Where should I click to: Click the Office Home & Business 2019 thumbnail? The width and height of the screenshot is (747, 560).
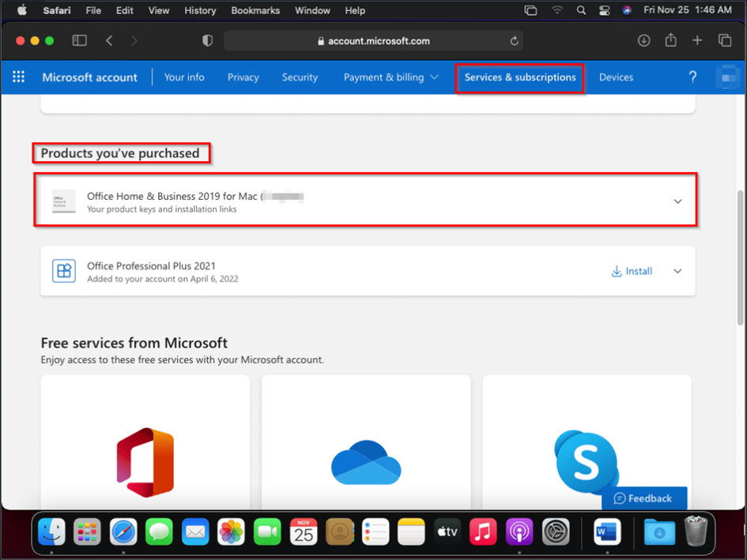(64, 201)
